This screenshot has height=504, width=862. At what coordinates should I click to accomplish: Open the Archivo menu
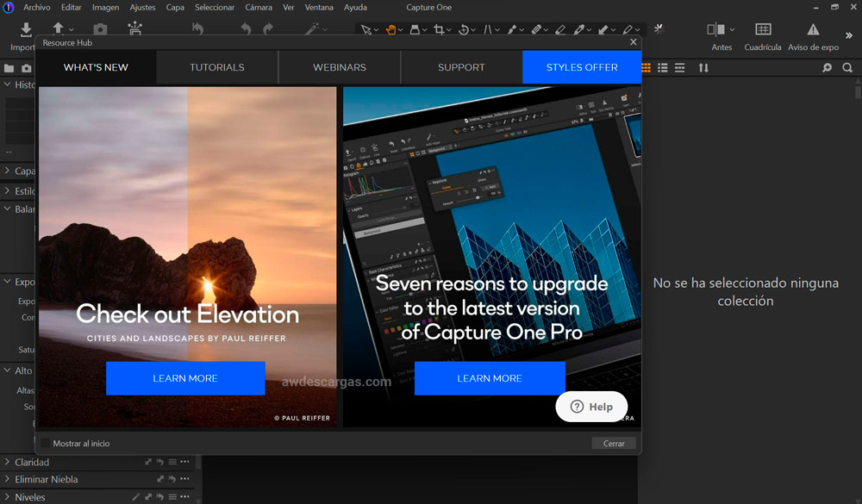point(37,7)
